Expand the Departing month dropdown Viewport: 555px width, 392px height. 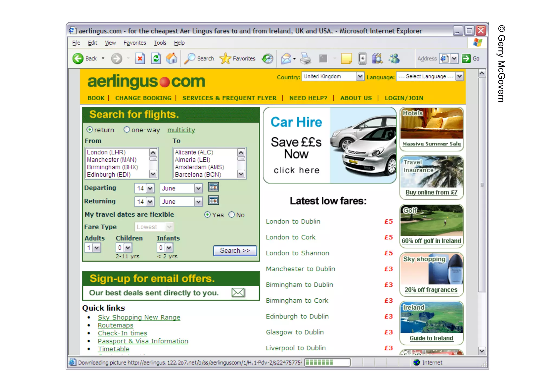click(198, 188)
